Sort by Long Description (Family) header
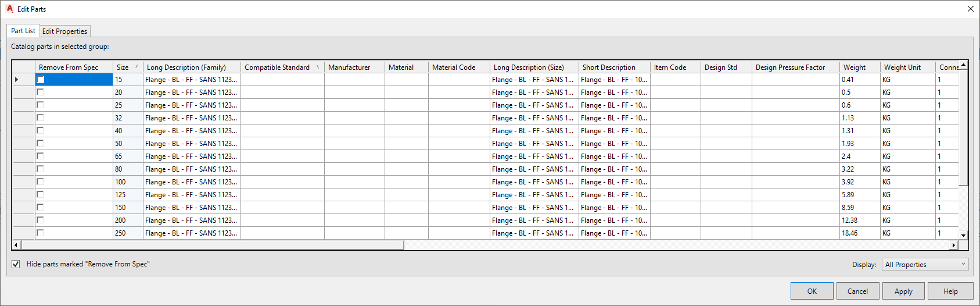980x306 pixels. coord(192,67)
